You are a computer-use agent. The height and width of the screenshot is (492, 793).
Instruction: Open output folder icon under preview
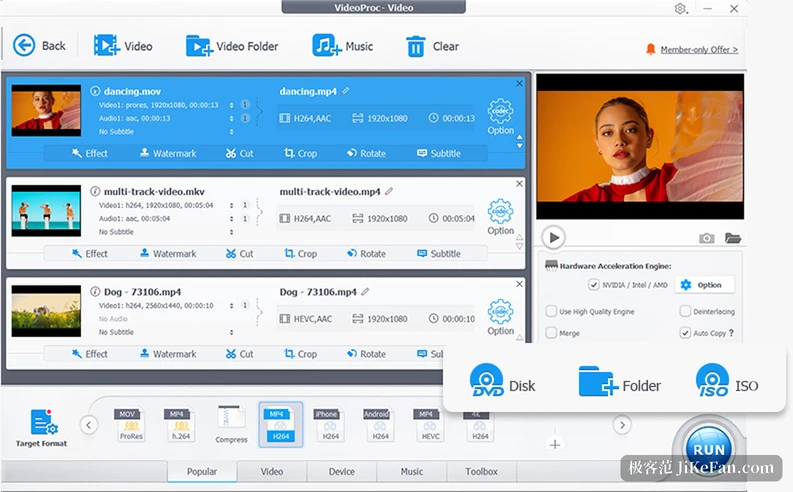(x=732, y=238)
